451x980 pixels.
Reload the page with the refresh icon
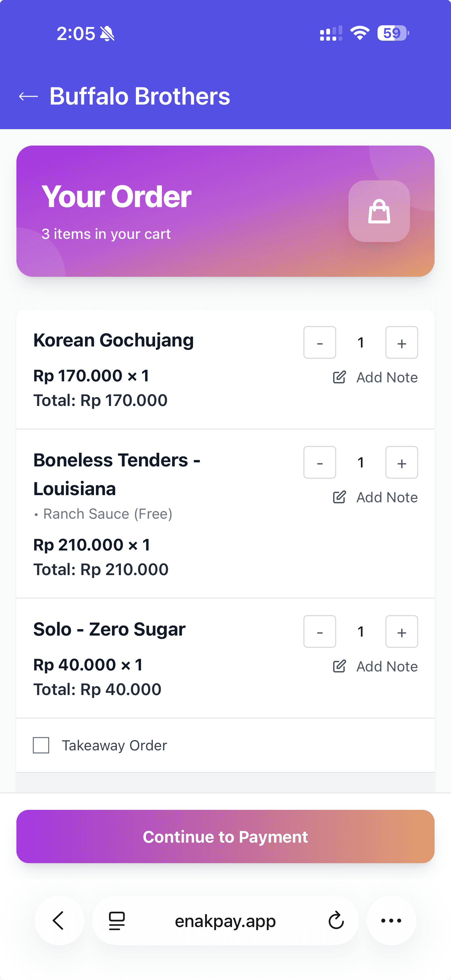point(336,921)
